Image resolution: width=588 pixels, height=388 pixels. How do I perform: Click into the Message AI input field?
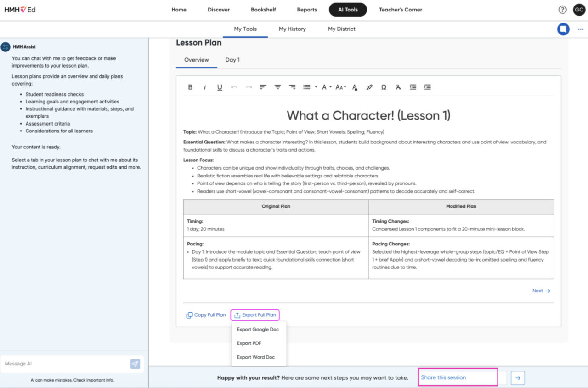tap(64, 364)
